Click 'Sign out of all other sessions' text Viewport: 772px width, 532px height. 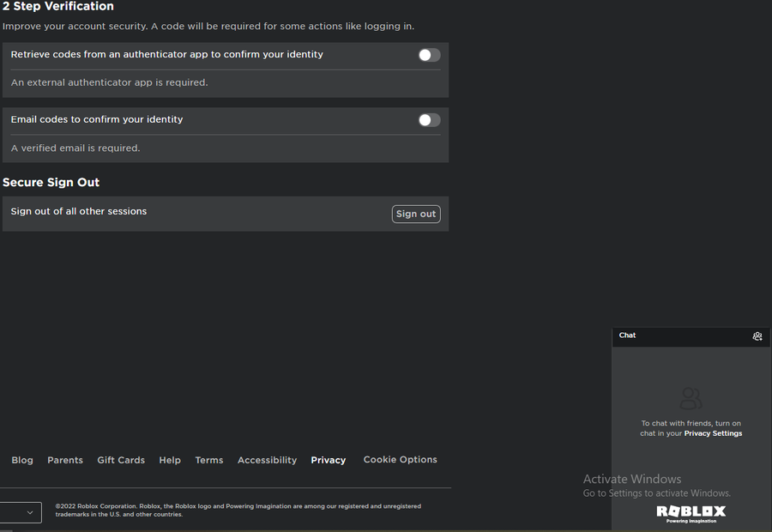(79, 211)
